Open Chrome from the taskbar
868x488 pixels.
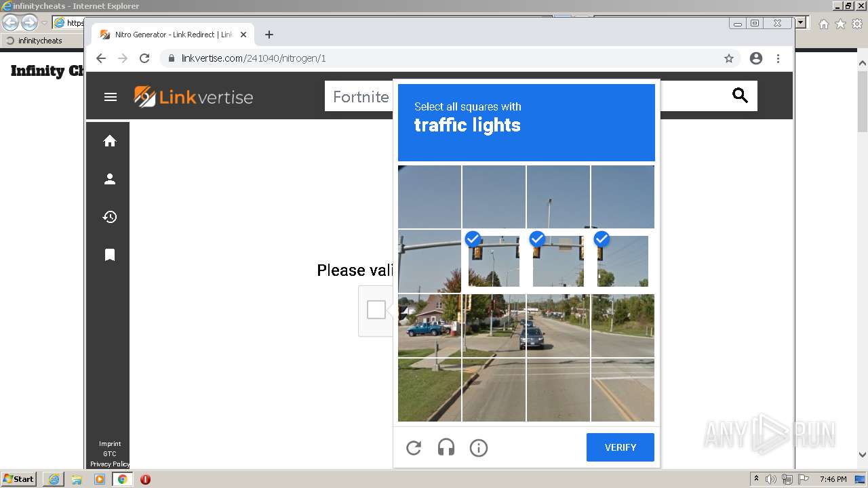coord(122,479)
